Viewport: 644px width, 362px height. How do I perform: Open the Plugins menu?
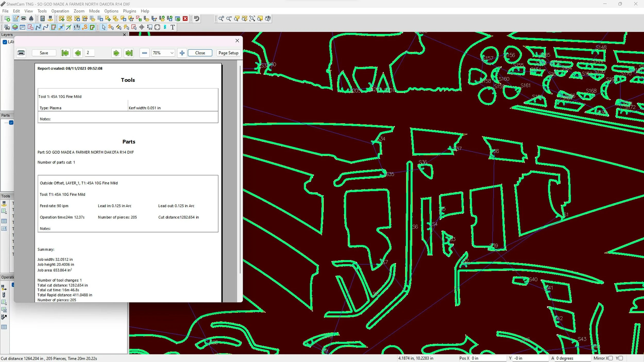(x=129, y=11)
